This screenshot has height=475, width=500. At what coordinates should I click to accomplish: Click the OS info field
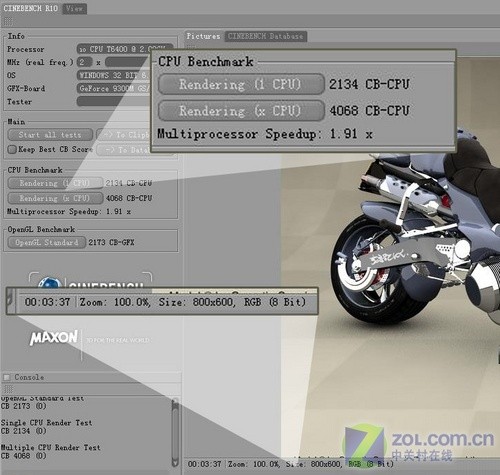click(113, 75)
